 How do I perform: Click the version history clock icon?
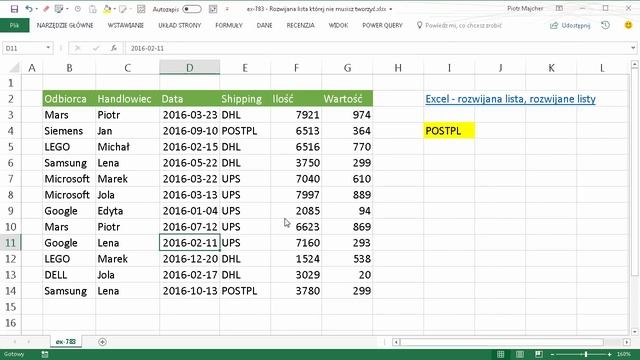pos(605,25)
